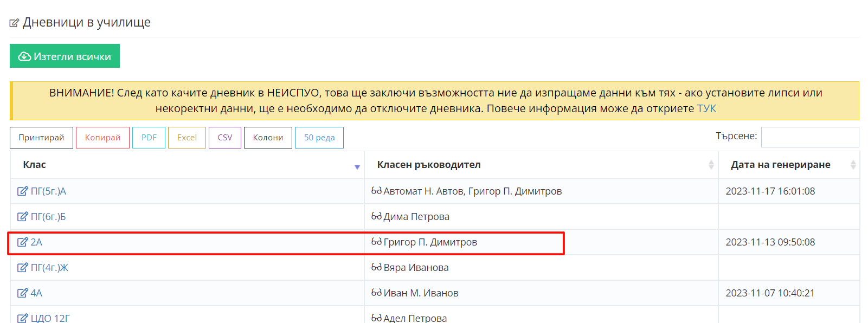Export the table to Excel

click(187, 138)
